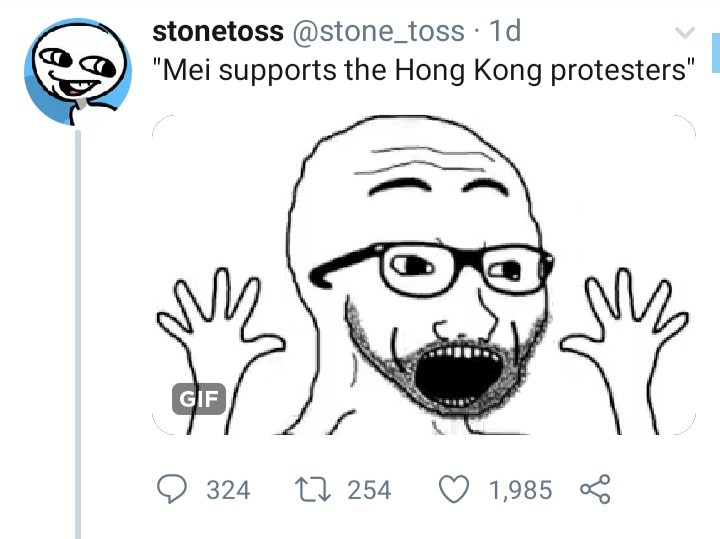Image resolution: width=720 pixels, height=539 pixels.
Task: Click the wojak's open mouth in GIF
Action: 457,376
